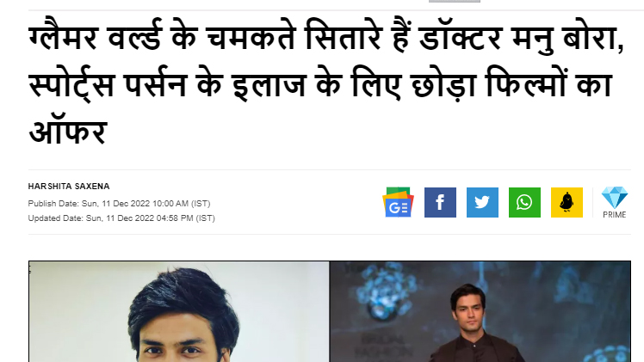
Task: Open author Harshita Saxena's profile
Action: tap(69, 187)
